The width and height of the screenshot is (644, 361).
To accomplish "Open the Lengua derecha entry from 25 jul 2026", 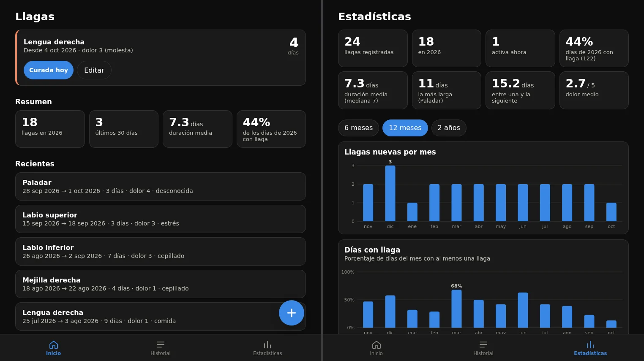I will [x=161, y=317].
